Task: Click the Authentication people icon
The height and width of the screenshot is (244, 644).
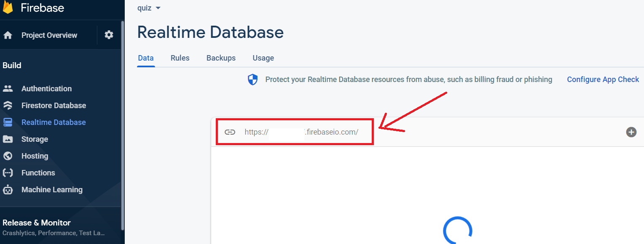Action: click(x=8, y=89)
